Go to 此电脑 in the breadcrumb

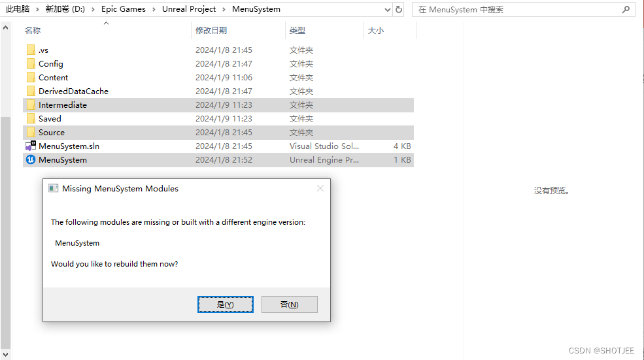click(x=17, y=9)
